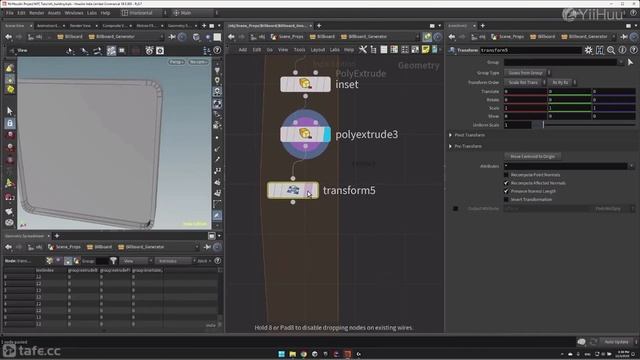Viewport: 640px width, 360px height.
Task: Open the File menu
Action: point(9,13)
